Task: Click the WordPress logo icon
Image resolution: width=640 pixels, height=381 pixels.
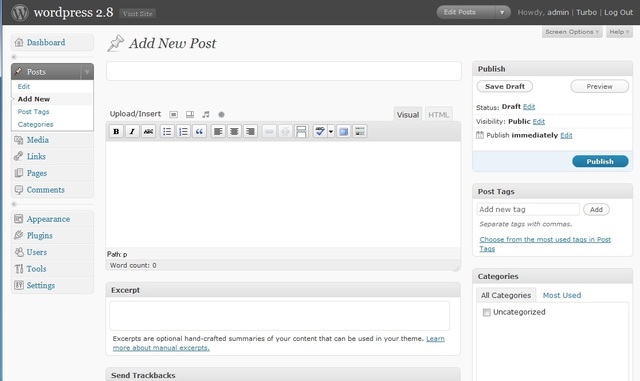Action: 20,12
